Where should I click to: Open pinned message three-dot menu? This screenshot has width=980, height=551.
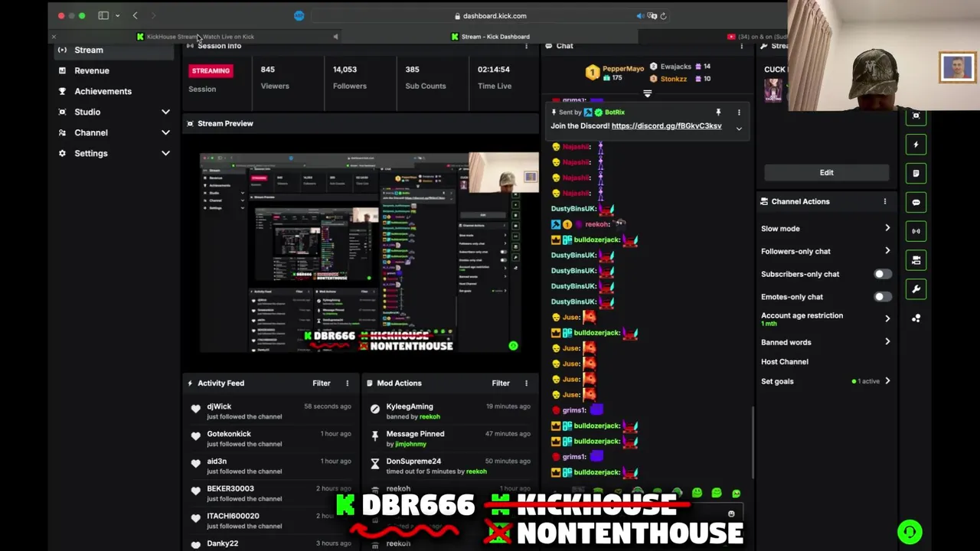click(739, 112)
